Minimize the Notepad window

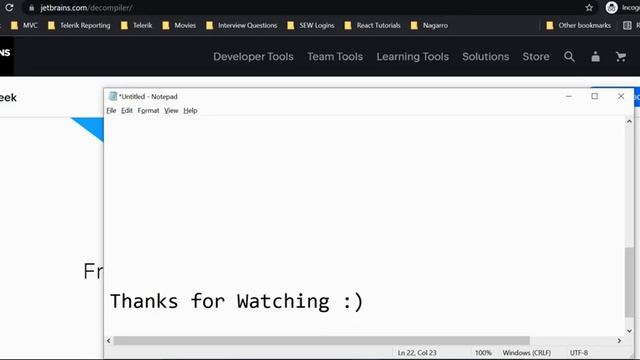(569, 96)
